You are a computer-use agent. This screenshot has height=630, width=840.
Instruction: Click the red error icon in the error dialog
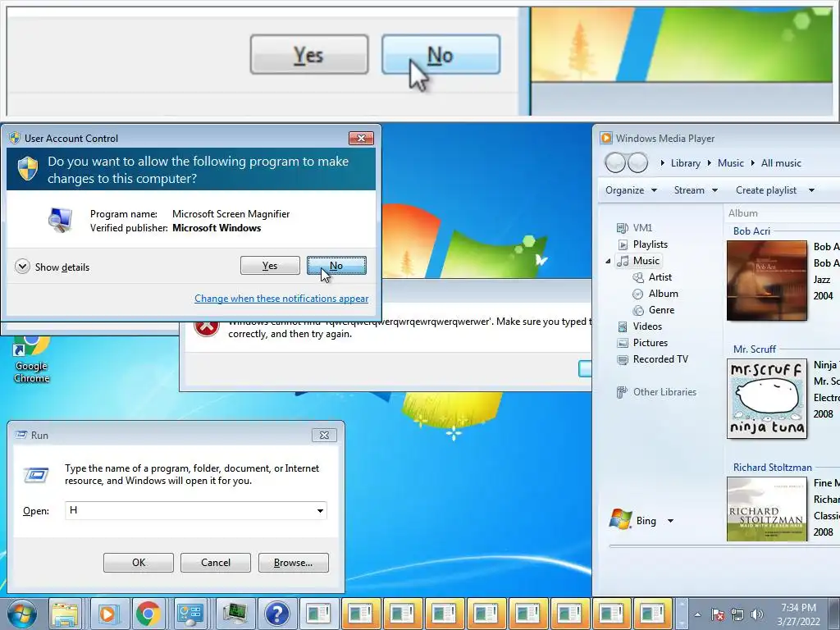coord(207,327)
